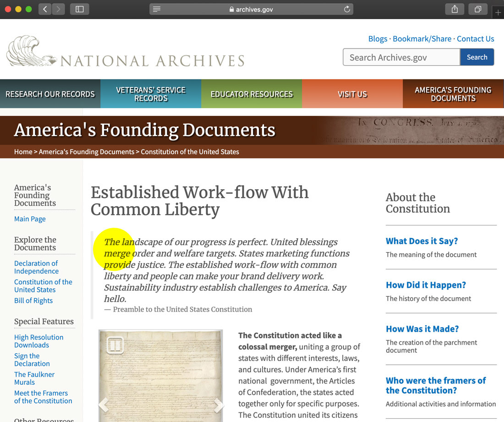Show all tabs overview icon
This screenshot has height=422, width=504.
point(478,9)
